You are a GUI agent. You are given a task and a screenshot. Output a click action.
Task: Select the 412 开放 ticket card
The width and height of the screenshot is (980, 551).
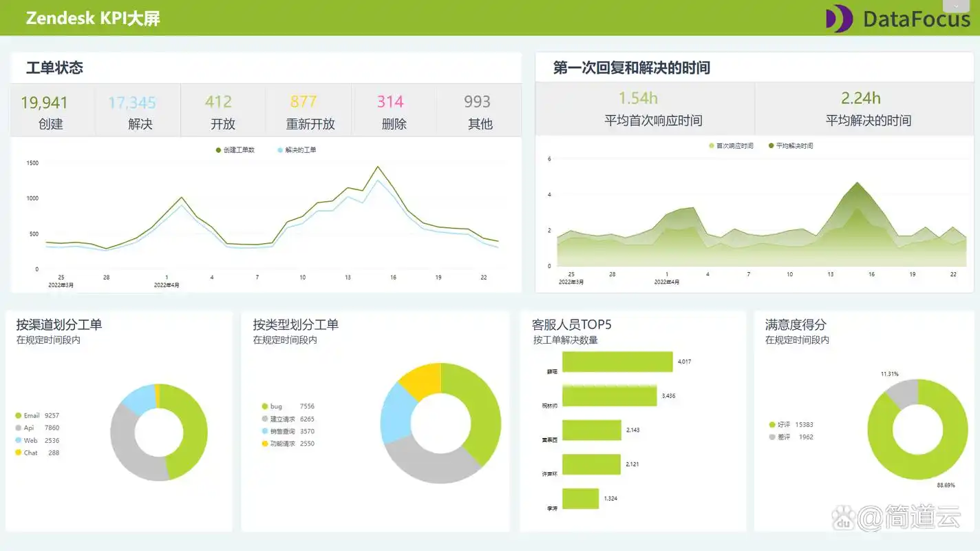point(223,112)
